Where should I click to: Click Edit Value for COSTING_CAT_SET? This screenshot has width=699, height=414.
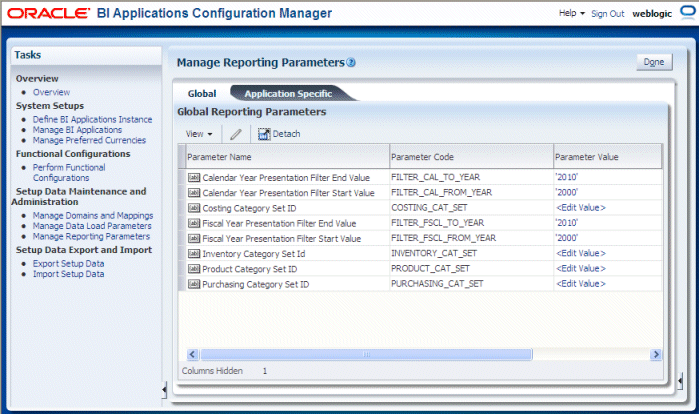tap(581, 208)
